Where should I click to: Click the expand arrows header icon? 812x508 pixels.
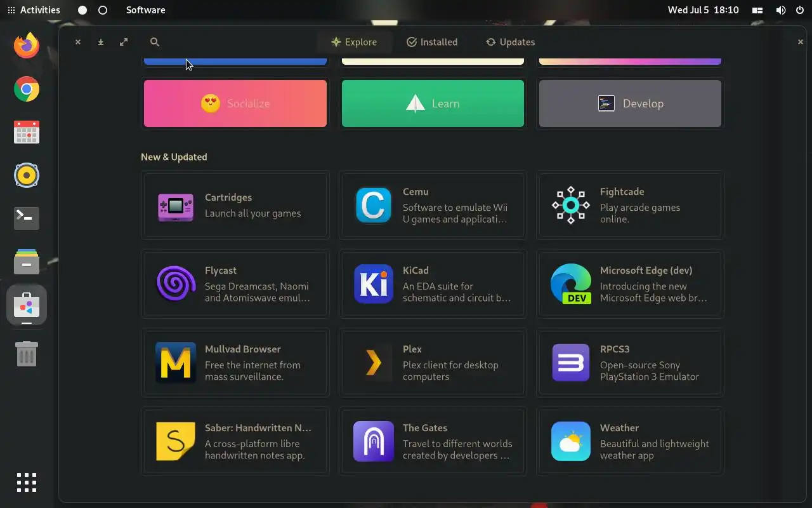pos(124,42)
